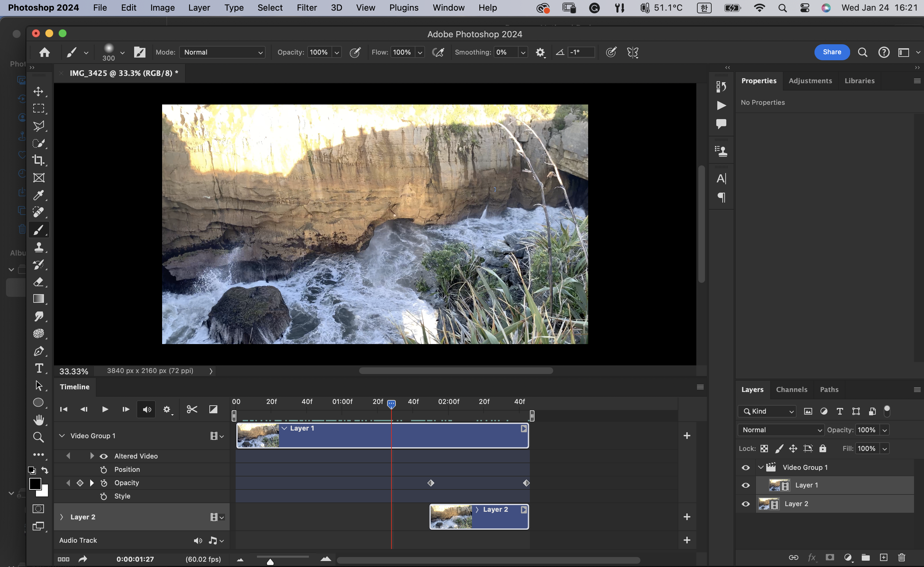This screenshot has width=924, height=567.
Task: Select the Clone Stamp tool
Action: [x=38, y=247]
